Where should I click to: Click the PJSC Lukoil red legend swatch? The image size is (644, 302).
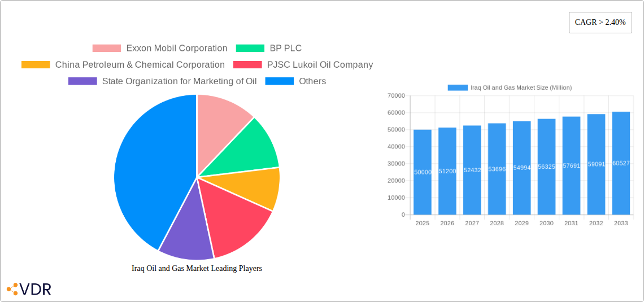[247, 64]
